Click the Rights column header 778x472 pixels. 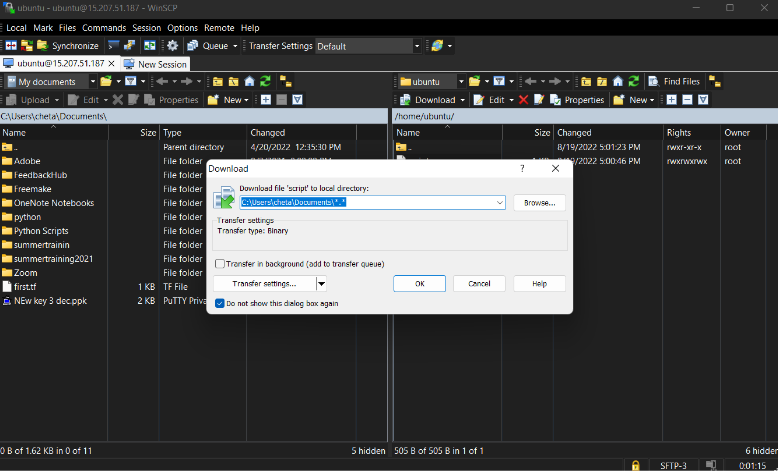point(691,133)
